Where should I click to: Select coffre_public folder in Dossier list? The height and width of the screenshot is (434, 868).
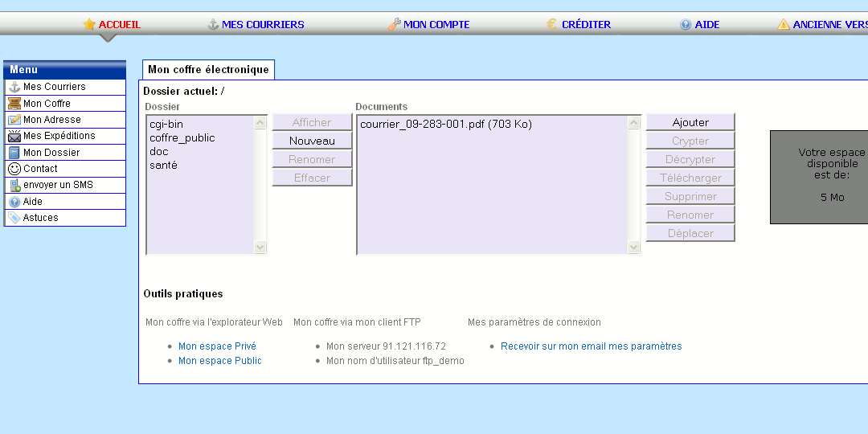(182, 138)
